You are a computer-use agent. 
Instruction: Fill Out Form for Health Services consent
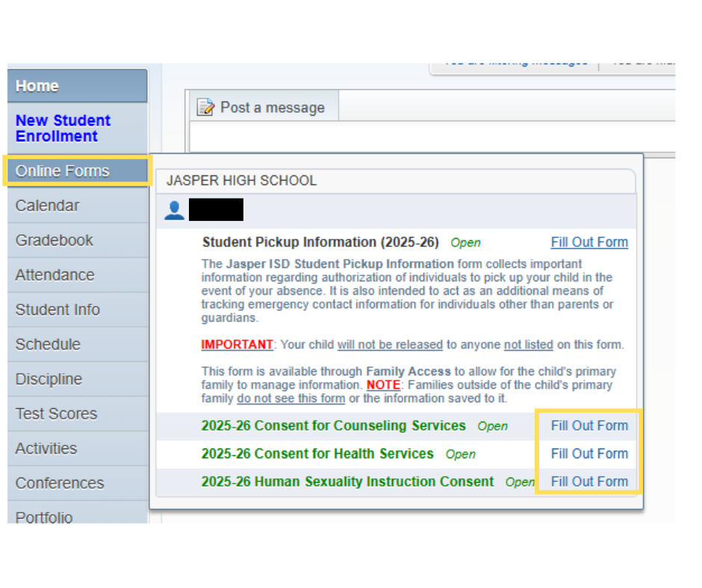tap(589, 454)
